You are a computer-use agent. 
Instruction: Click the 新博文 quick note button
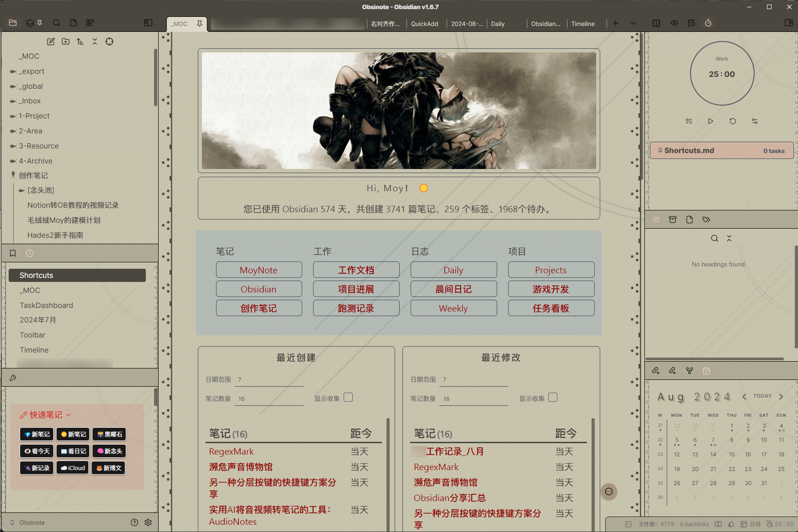[x=108, y=468]
